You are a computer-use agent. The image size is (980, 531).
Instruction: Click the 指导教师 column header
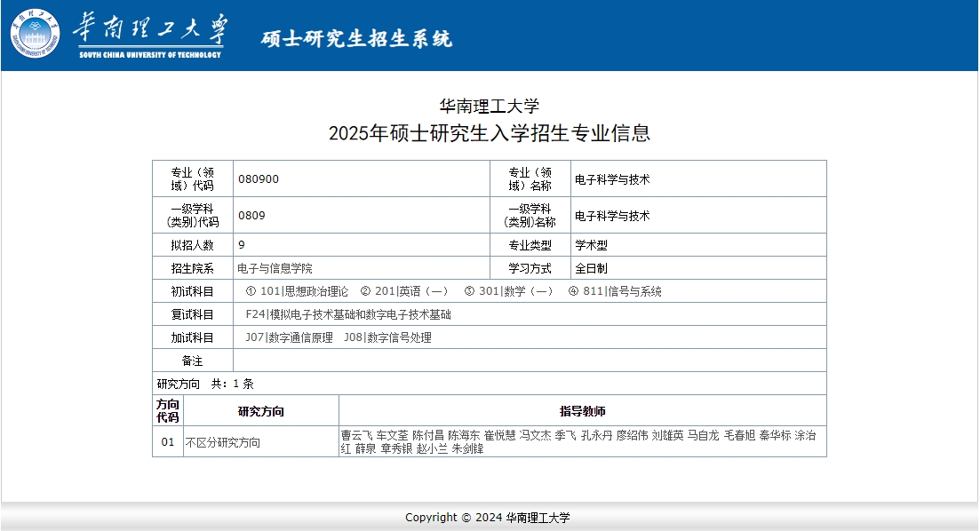[583, 411]
